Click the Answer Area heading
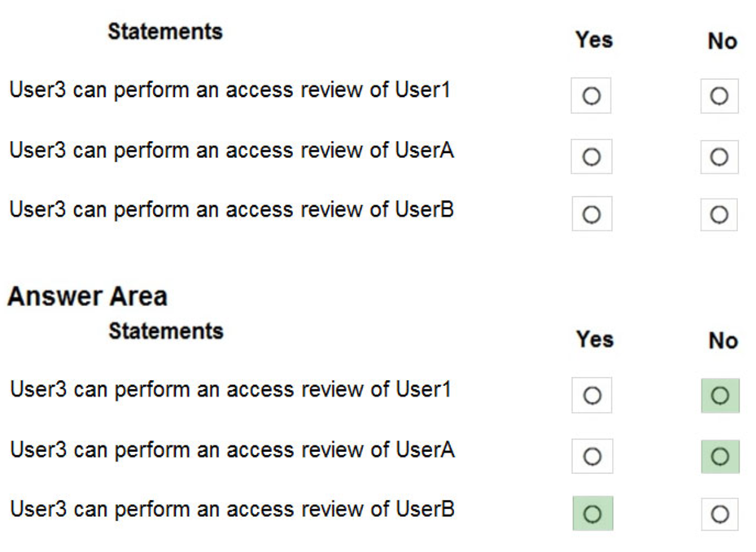The image size is (756, 552). tap(87, 296)
